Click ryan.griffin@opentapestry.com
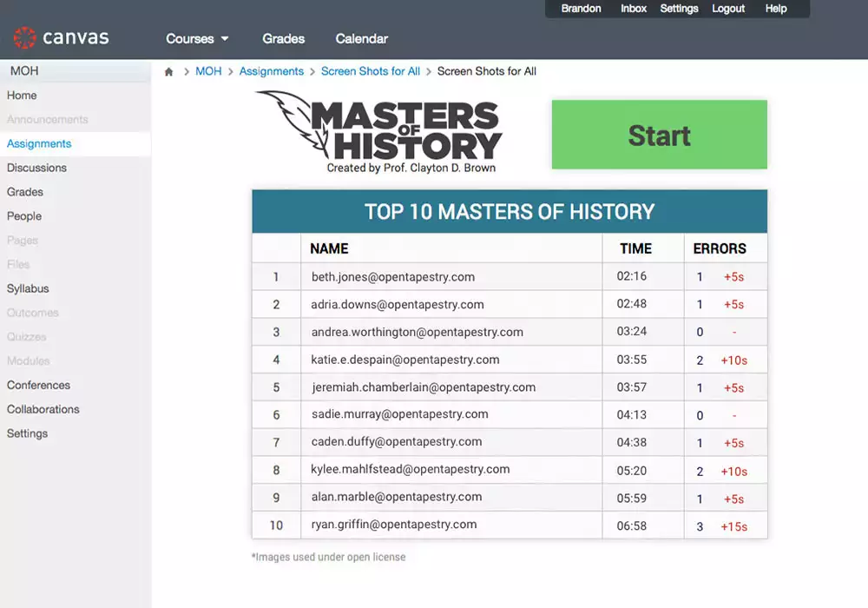The width and height of the screenshot is (868, 608). (x=393, y=525)
